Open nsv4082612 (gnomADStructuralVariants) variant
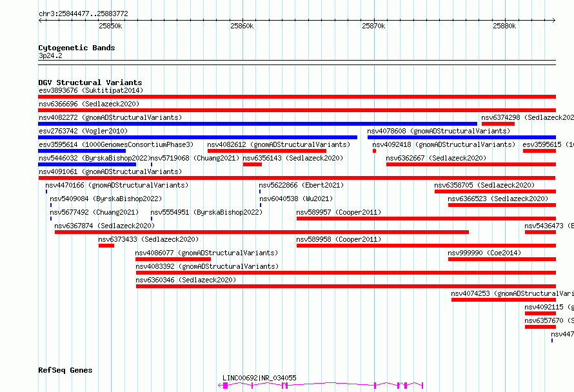This screenshot has width=574, height=392. [x=279, y=144]
